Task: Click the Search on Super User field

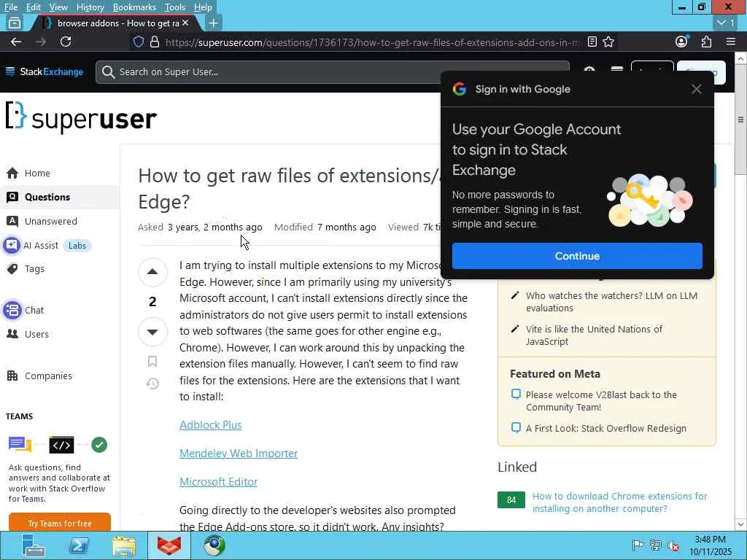Action: pos(333,72)
